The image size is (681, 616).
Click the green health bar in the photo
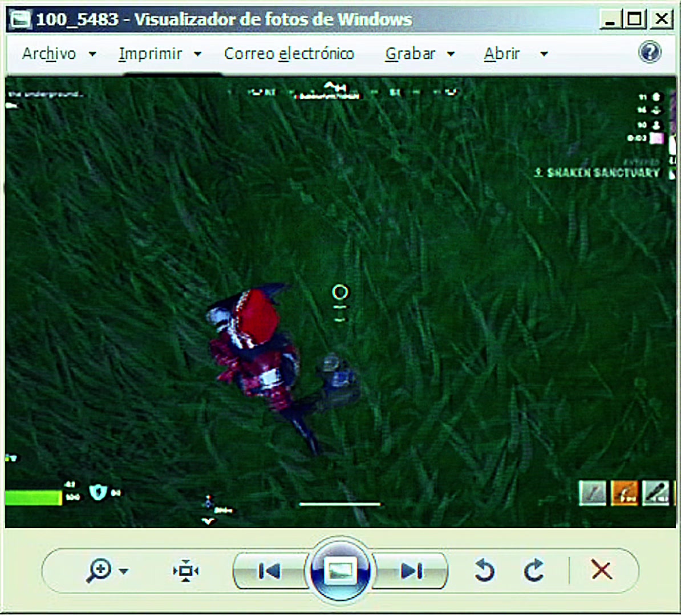pyautogui.click(x=34, y=498)
